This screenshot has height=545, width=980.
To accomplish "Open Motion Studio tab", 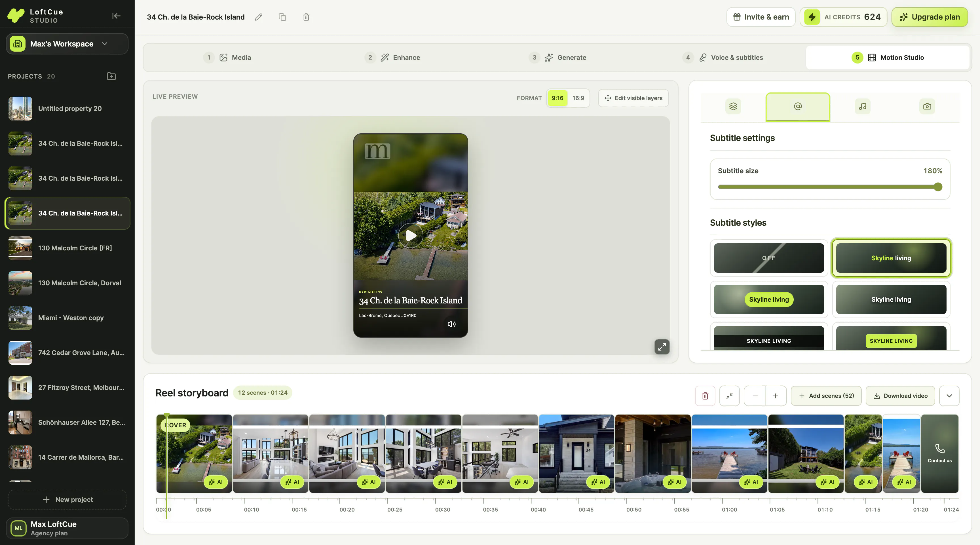I will [888, 58].
